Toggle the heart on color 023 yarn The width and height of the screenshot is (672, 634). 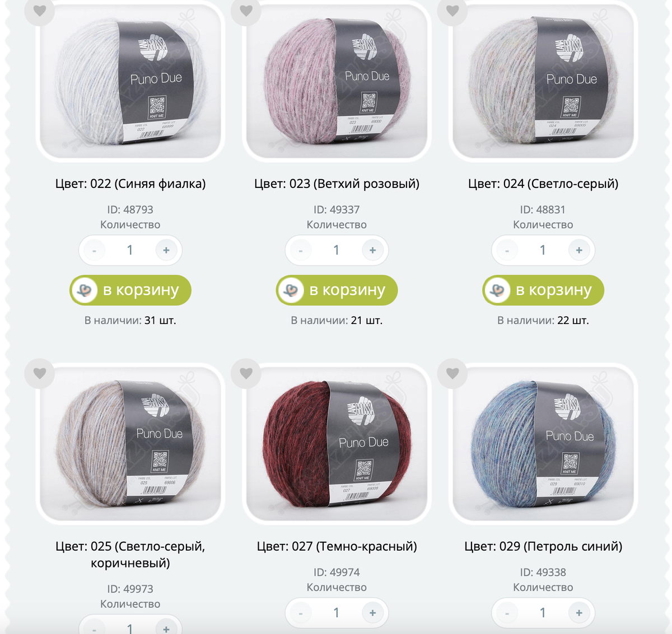pos(246,11)
